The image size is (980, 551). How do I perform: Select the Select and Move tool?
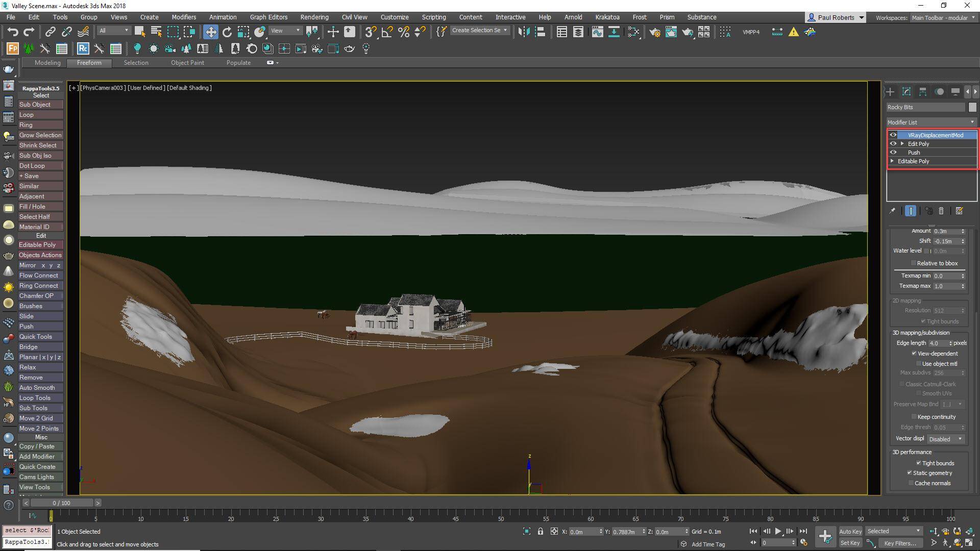pyautogui.click(x=210, y=32)
